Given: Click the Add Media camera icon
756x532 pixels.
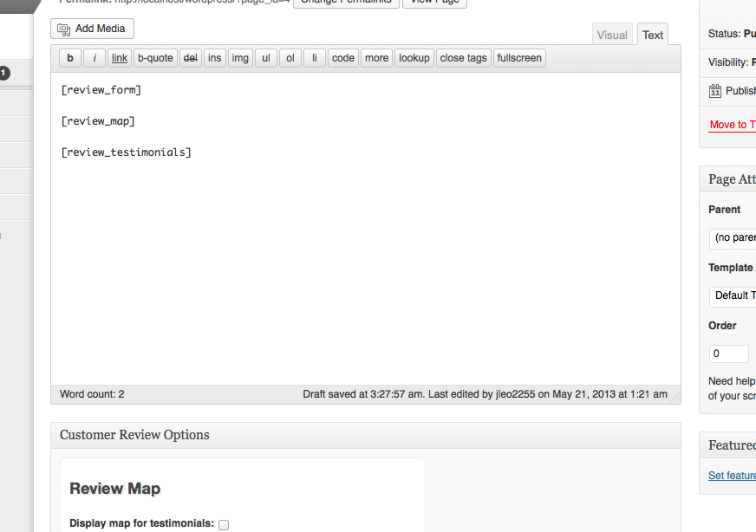Looking at the screenshot, I should pos(63,29).
